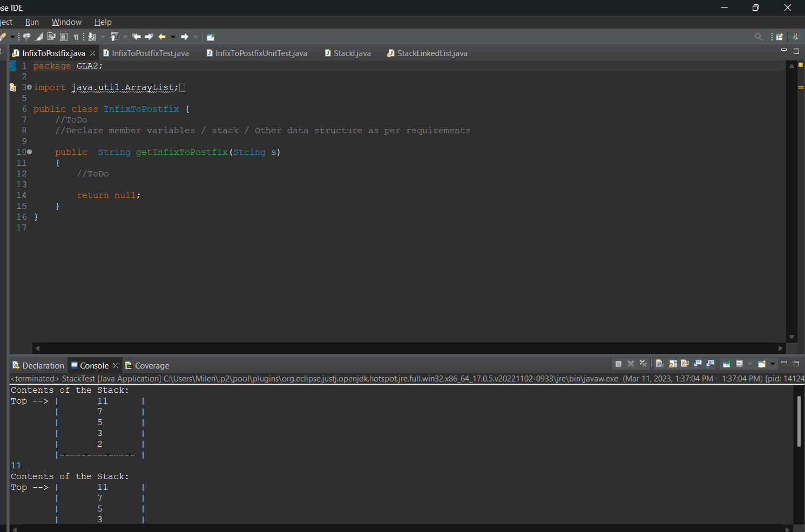Open the Open Console dropdown arrow
Image resolution: width=805 pixels, height=532 pixels.
click(x=773, y=364)
